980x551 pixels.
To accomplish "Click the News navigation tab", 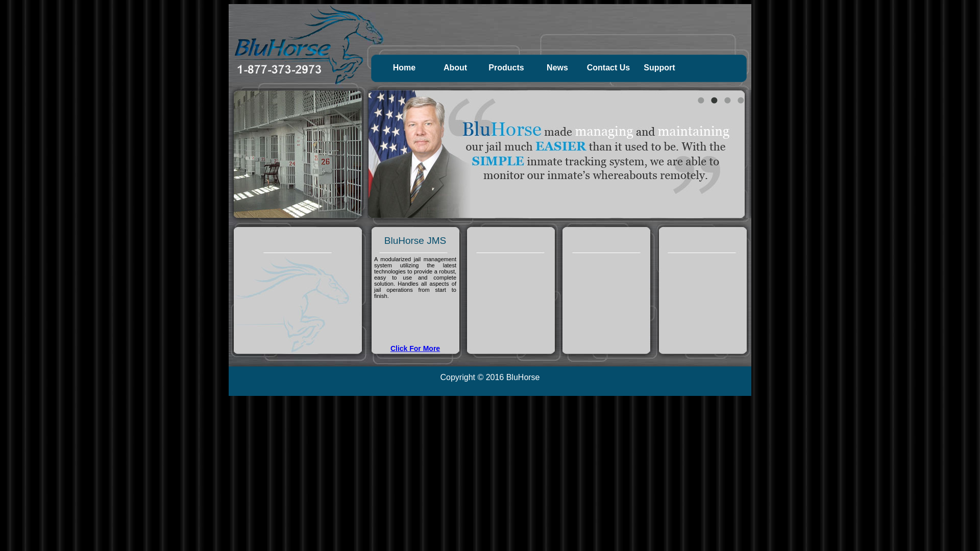I will tap(557, 67).
